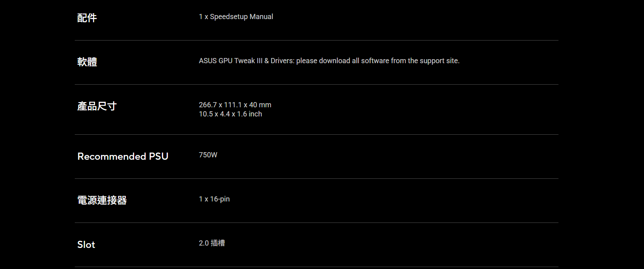Select the "1 x 16-pin" connector value

point(214,199)
